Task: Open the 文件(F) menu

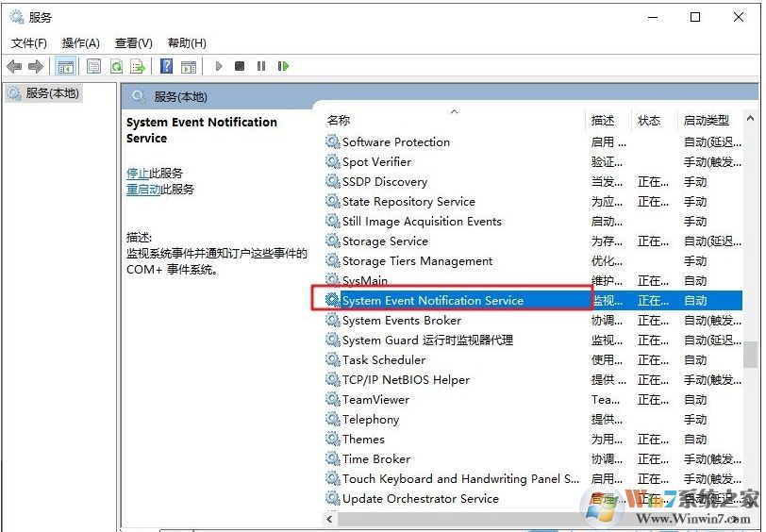Action: pyautogui.click(x=29, y=43)
